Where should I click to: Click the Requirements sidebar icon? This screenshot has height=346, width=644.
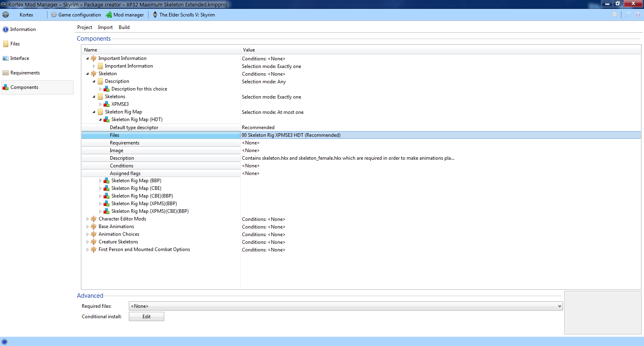click(x=6, y=73)
